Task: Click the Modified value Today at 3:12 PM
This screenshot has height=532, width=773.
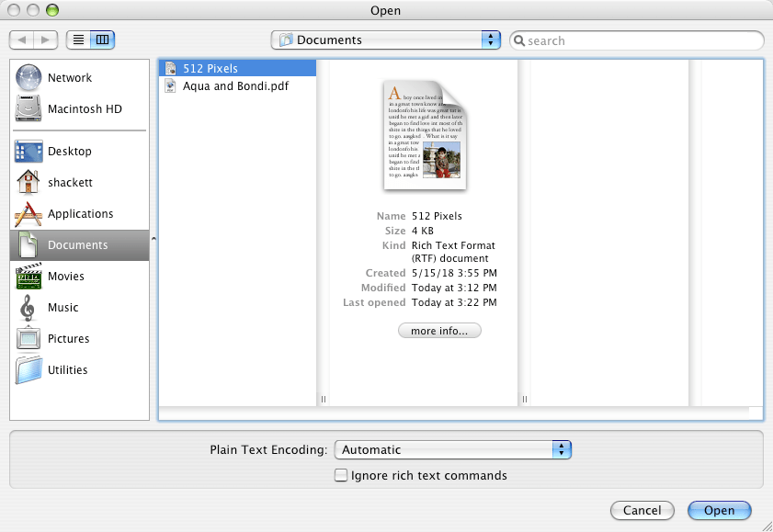Action: 455,288
